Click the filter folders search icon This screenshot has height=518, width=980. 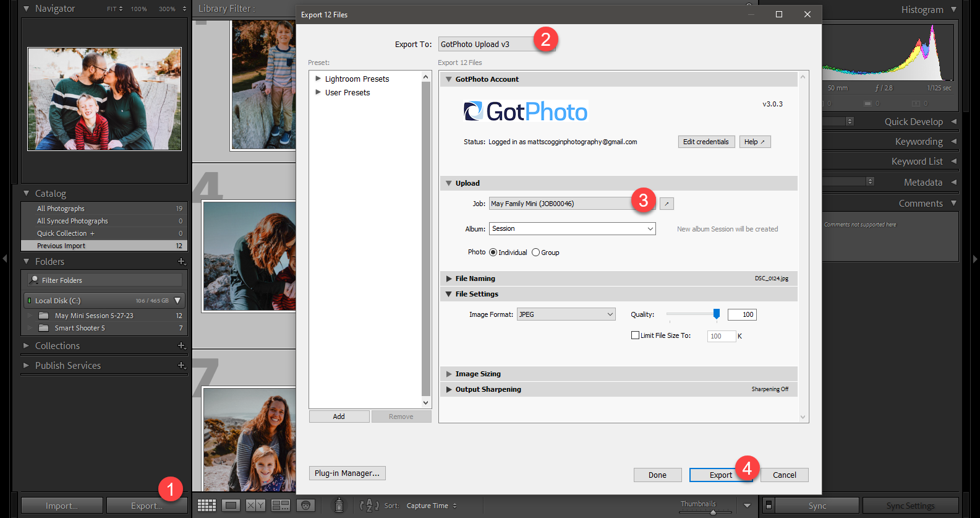point(34,280)
